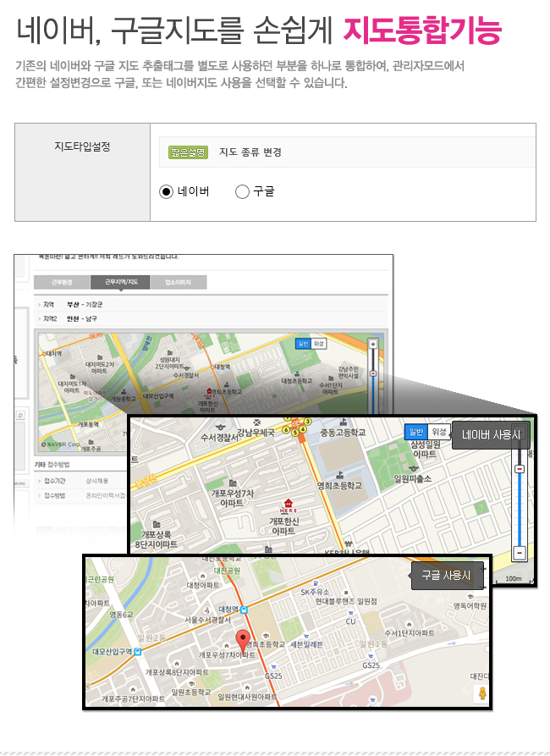Viewport: 550px width, 756px height.
Task: Click the 영독어학원 place icon
Action: [x=470, y=596]
